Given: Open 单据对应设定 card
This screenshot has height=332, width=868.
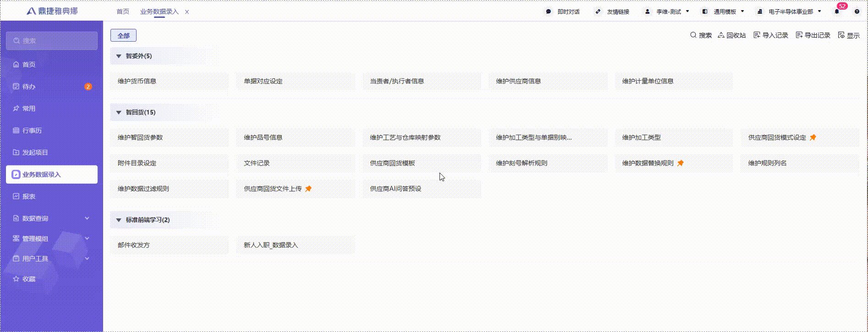Looking at the screenshot, I should [x=296, y=81].
